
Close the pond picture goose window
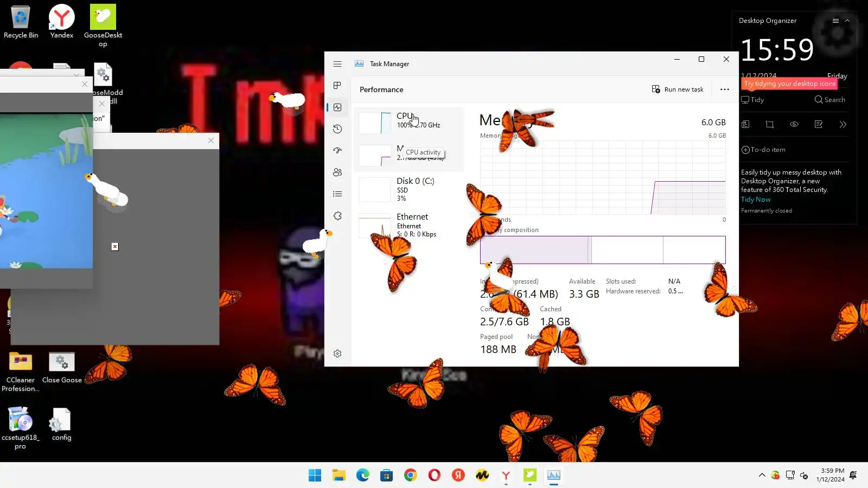[85, 84]
